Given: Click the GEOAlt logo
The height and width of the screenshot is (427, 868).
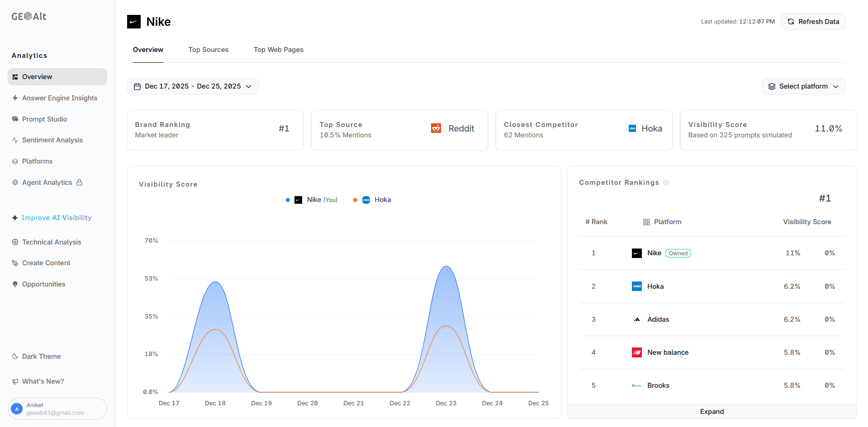Looking at the screenshot, I should (x=29, y=16).
